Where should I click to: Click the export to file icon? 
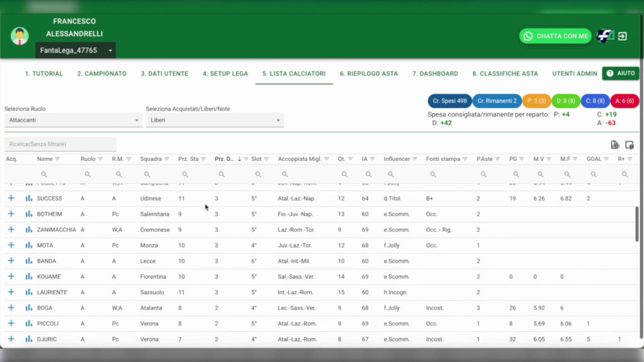(x=614, y=145)
